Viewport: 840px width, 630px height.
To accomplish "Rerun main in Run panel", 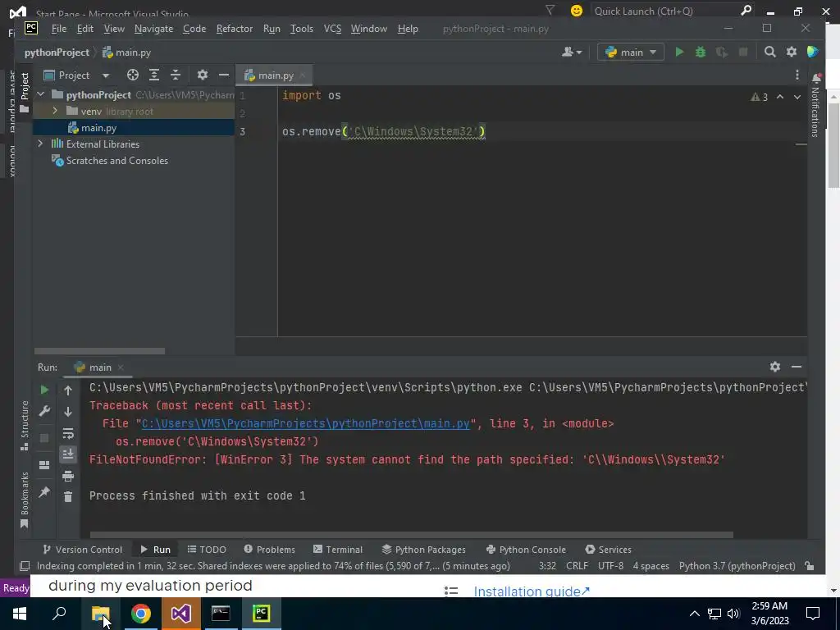I will (44, 390).
